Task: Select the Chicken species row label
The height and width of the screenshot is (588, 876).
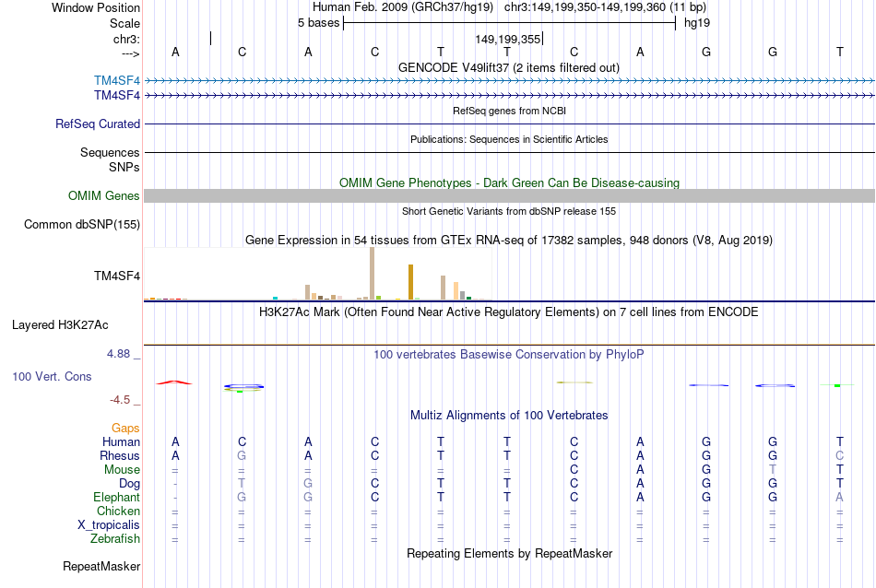Action: coord(118,511)
